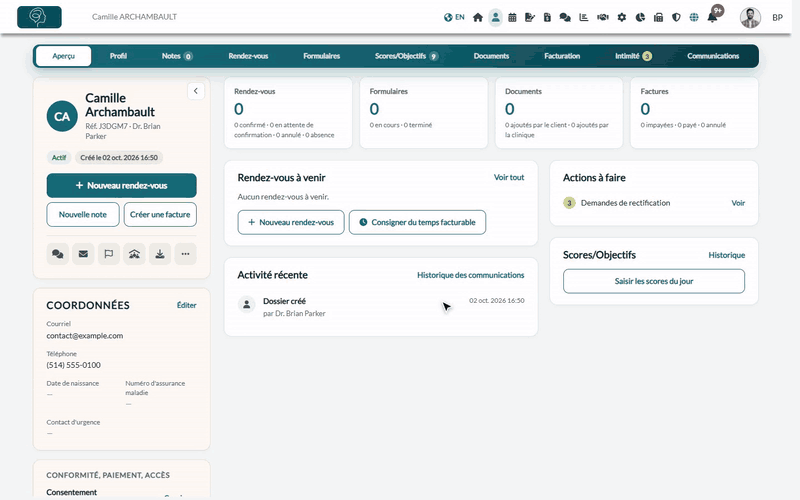The height and width of the screenshot is (500, 800).
Task: Switch to the Facturation tab
Action: point(562,56)
